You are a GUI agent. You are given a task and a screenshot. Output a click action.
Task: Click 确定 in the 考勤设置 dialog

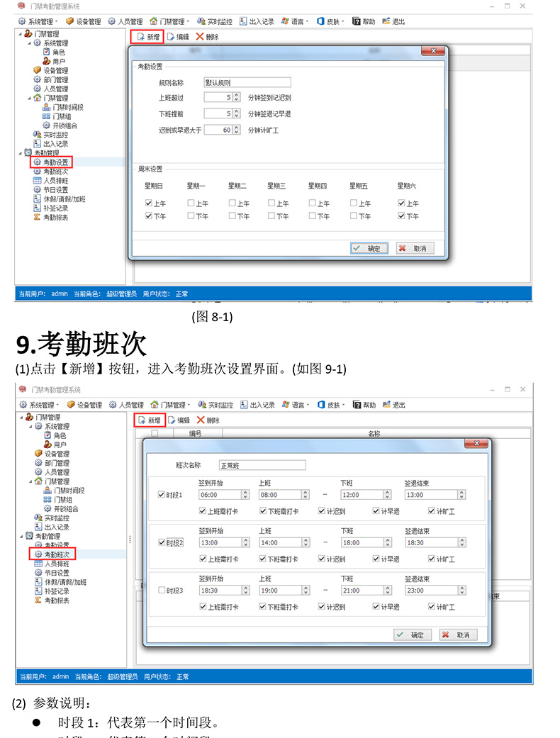368,248
